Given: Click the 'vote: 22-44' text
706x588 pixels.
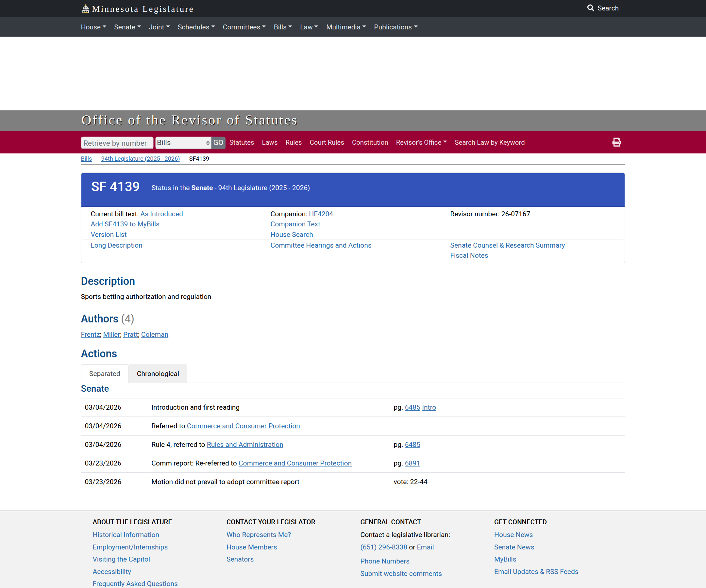Looking at the screenshot, I should coord(410,482).
